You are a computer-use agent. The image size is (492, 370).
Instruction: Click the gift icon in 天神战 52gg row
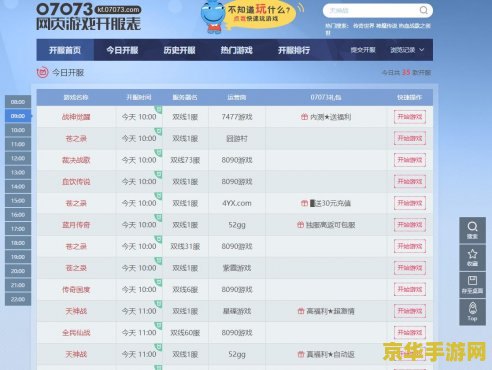coord(301,354)
